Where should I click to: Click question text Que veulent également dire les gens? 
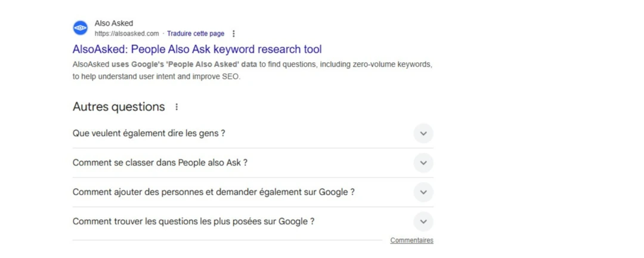149,133
